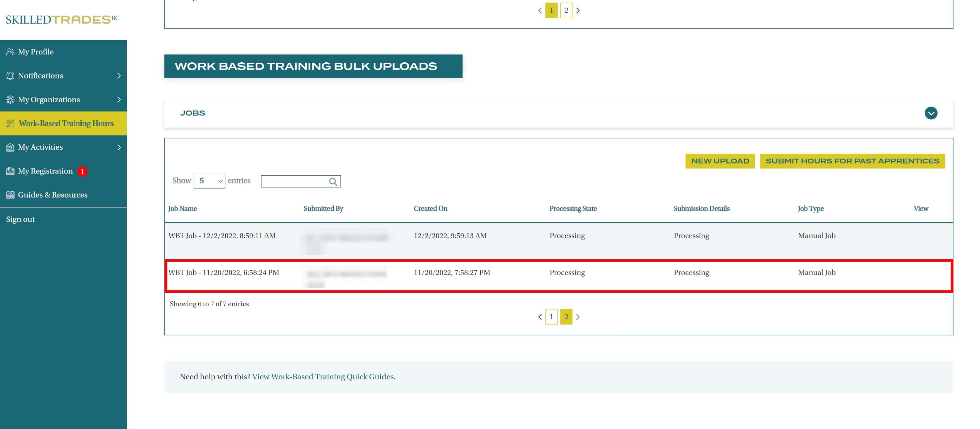Collapse the JOBS section with round chevron
Viewport: 980px width, 429px height.
tap(931, 113)
